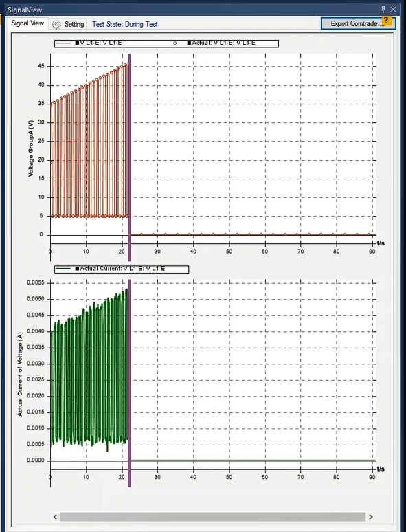Click the orange circle marker in legend
Image resolution: width=406 pixels, height=532 pixels.
[175, 43]
